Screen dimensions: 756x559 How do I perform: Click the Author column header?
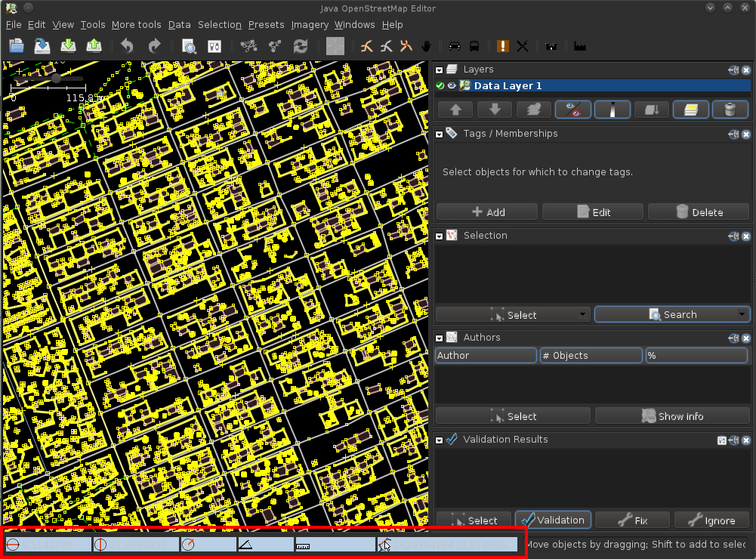tap(486, 356)
